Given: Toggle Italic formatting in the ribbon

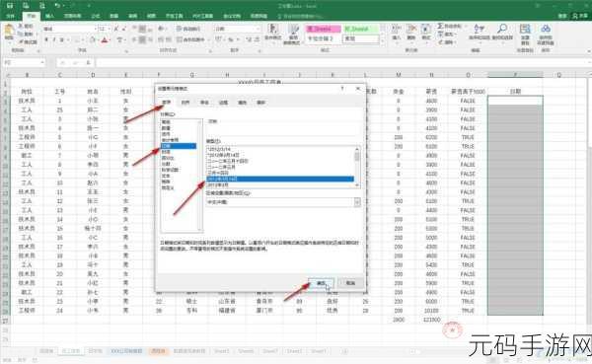Looking at the screenshot, I should (x=54, y=39).
